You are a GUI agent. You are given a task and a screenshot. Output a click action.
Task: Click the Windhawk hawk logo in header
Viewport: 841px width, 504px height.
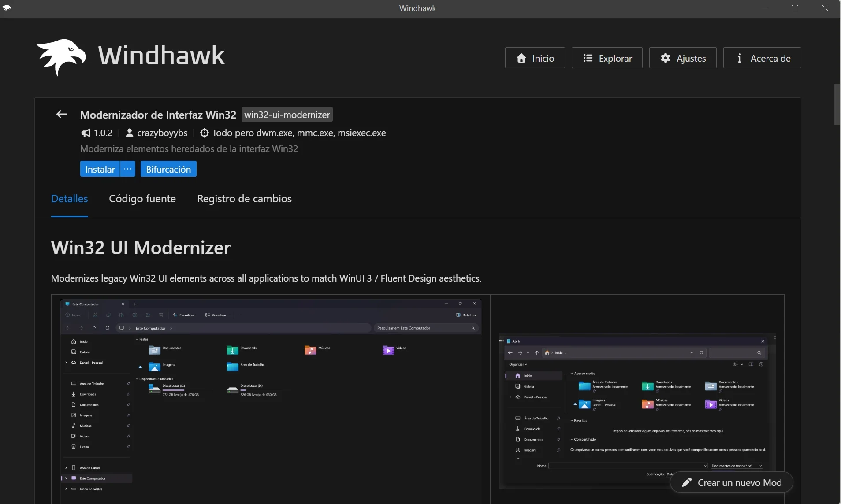61,57
